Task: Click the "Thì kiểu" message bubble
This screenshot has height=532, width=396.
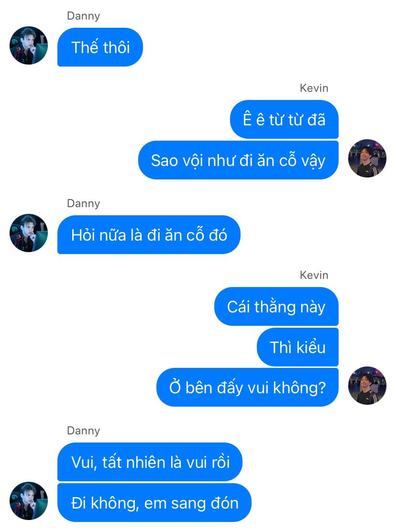Action: pyautogui.click(x=297, y=347)
